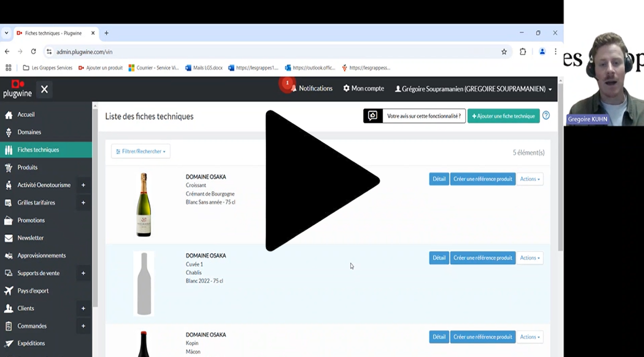
Task: Click the Crémant de Bourgogne bottle thumbnail
Action: 144,205
